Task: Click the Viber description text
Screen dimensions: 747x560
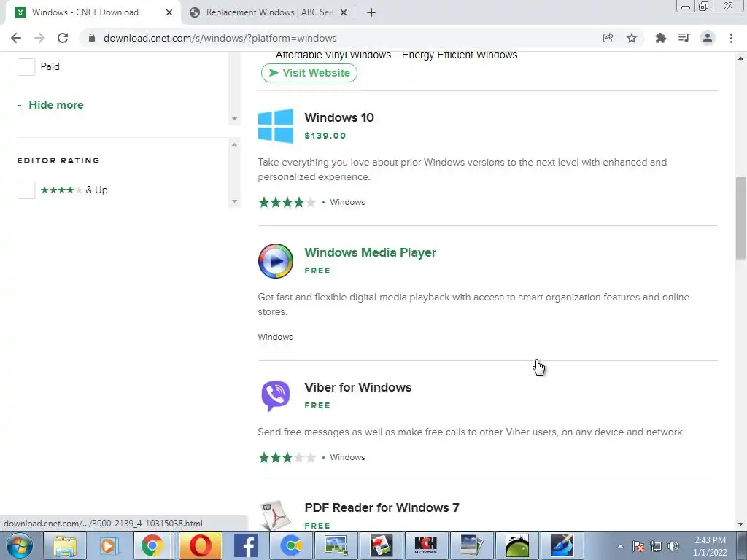Action: pos(471,432)
